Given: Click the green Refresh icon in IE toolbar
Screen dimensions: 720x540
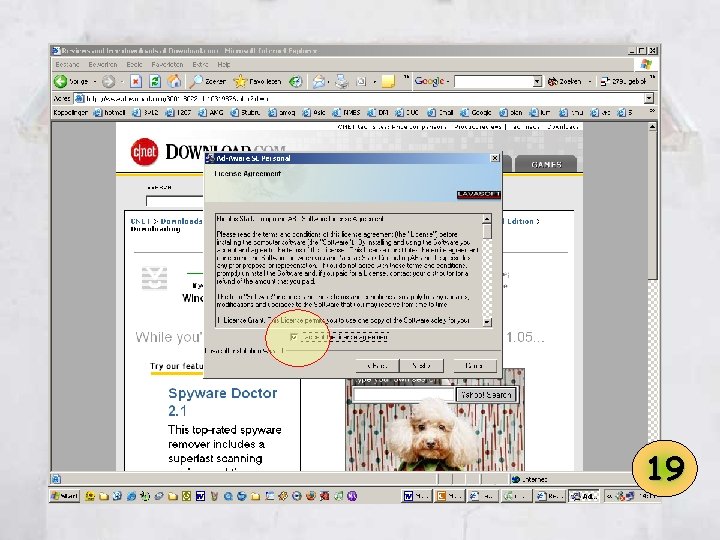Looking at the screenshot, I should click(x=155, y=82).
